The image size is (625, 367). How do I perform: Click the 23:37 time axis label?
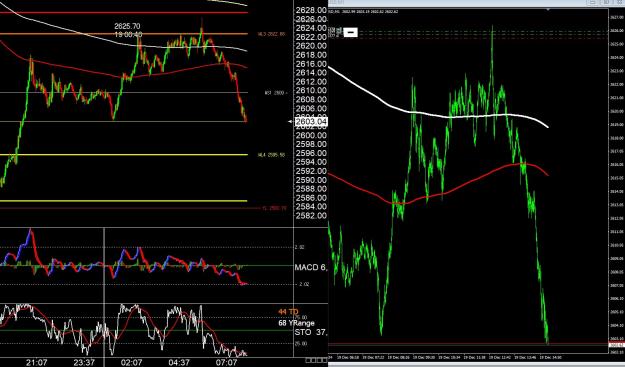[84, 362]
